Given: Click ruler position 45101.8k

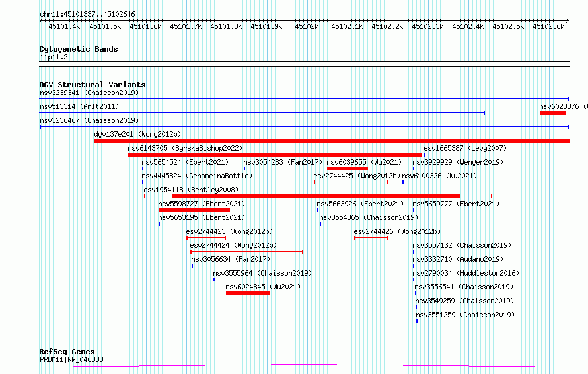Looking at the screenshot, I should [226, 26].
